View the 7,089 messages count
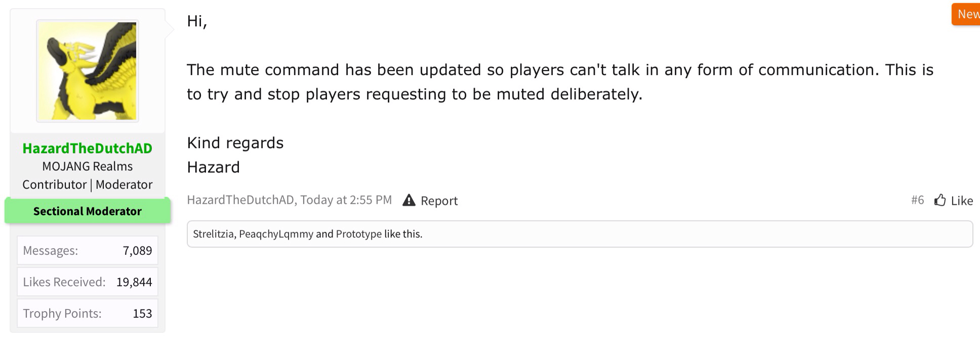 (x=137, y=251)
